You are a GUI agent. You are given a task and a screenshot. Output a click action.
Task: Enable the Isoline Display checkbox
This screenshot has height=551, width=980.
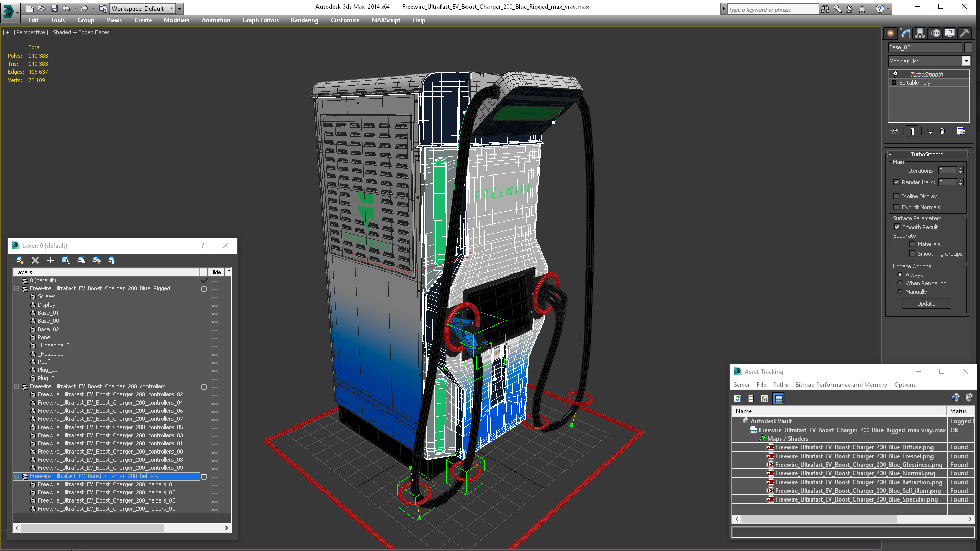pyautogui.click(x=896, y=196)
